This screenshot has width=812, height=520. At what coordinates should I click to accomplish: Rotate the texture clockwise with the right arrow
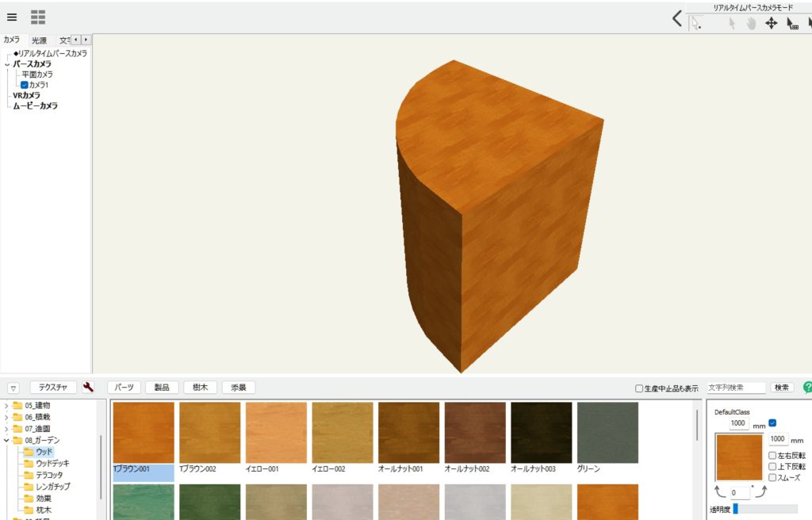[x=760, y=492]
